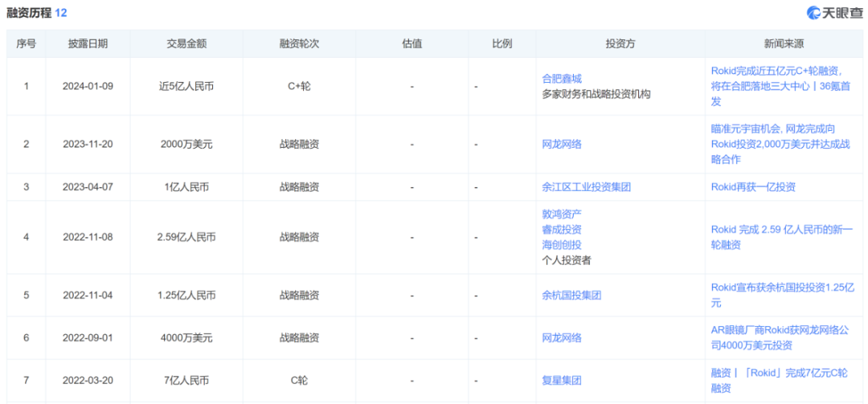Open 网龙网络 investor in the 2022-09-01 row
This screenshot has height=404, width=868.
point(562,337)
